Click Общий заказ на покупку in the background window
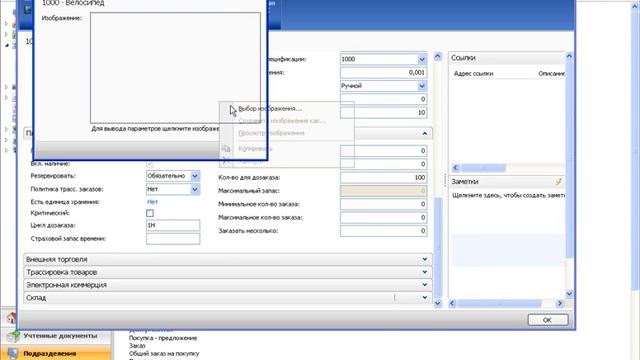 click(x=164, y=353)
